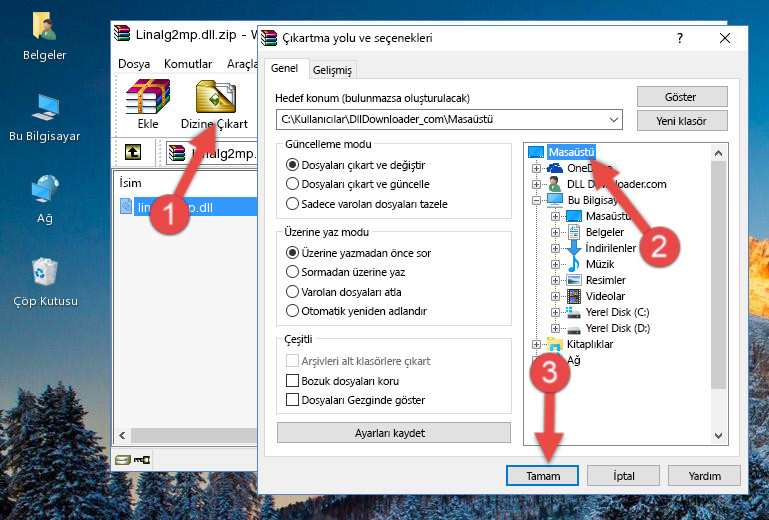This screenshot has width=769, height=520.
Task: Click the Yeni klasör button
Action: coord(682,121)
